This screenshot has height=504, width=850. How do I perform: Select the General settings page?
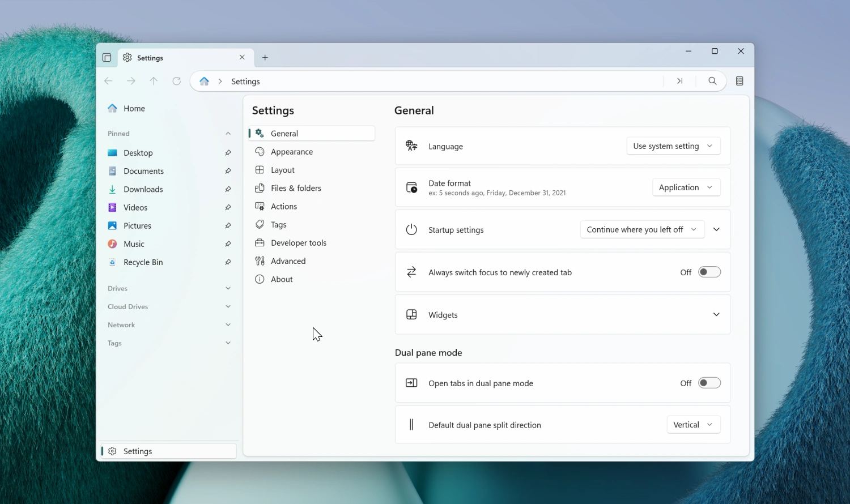click(312, 134)
